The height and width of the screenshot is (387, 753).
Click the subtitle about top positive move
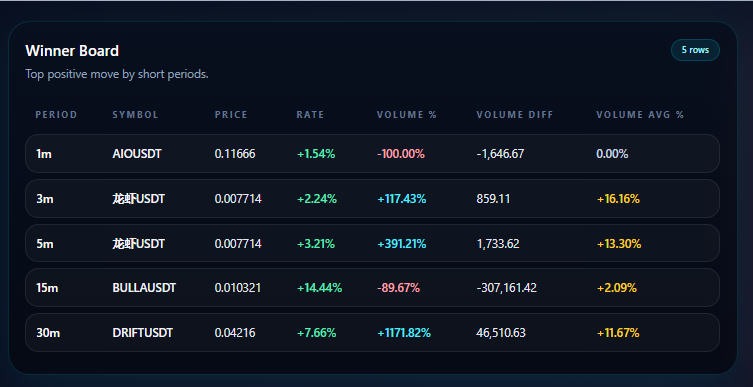pyautogui.click(x=117, y=74)
